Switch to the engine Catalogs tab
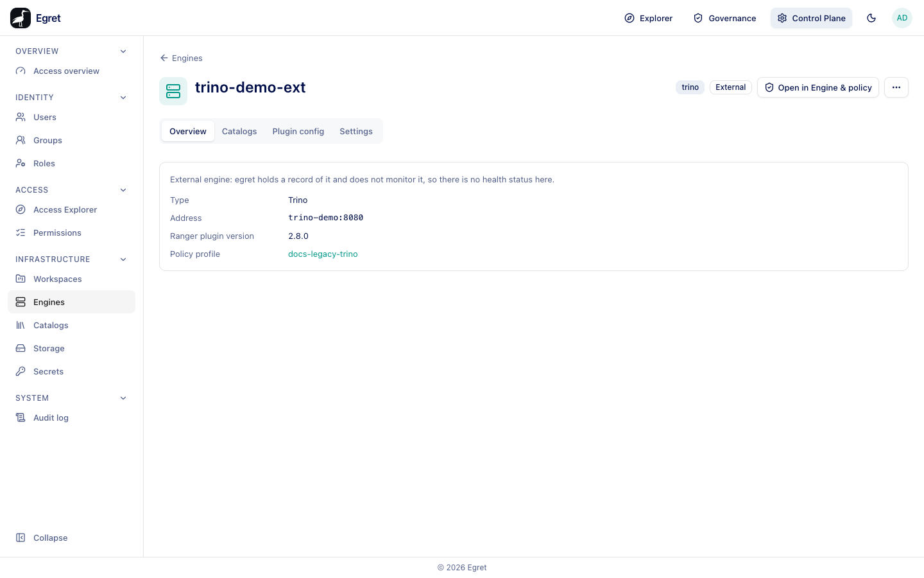 (239, 131)
